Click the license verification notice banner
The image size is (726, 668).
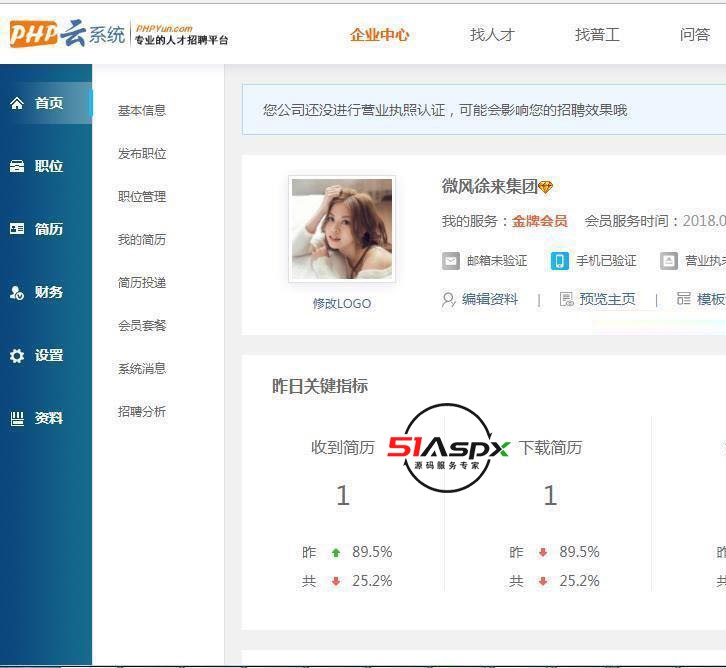[x=484, y=110]
